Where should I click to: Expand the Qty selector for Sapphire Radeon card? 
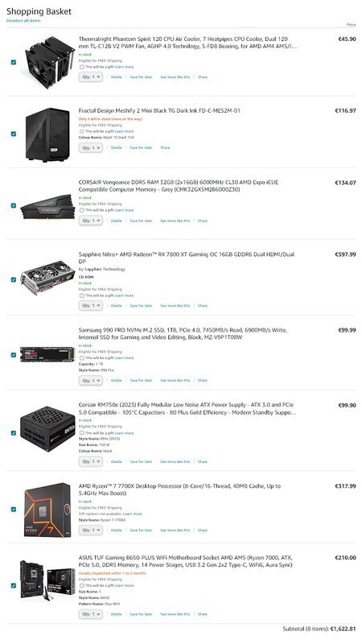[91, 306]
